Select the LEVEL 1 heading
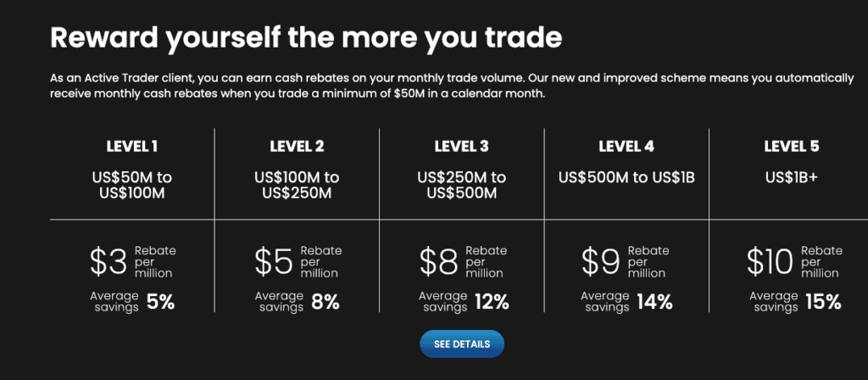Screen dimensions: 868x380 click(132, 147)
